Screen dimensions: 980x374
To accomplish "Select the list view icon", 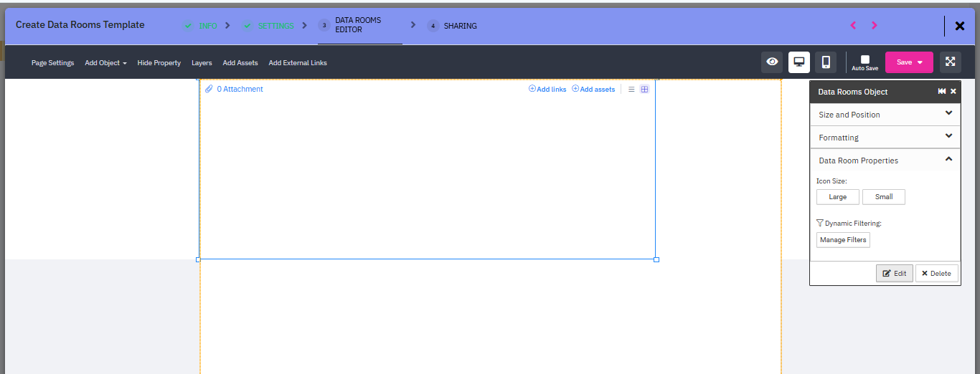I will click(x=631, y=90).
